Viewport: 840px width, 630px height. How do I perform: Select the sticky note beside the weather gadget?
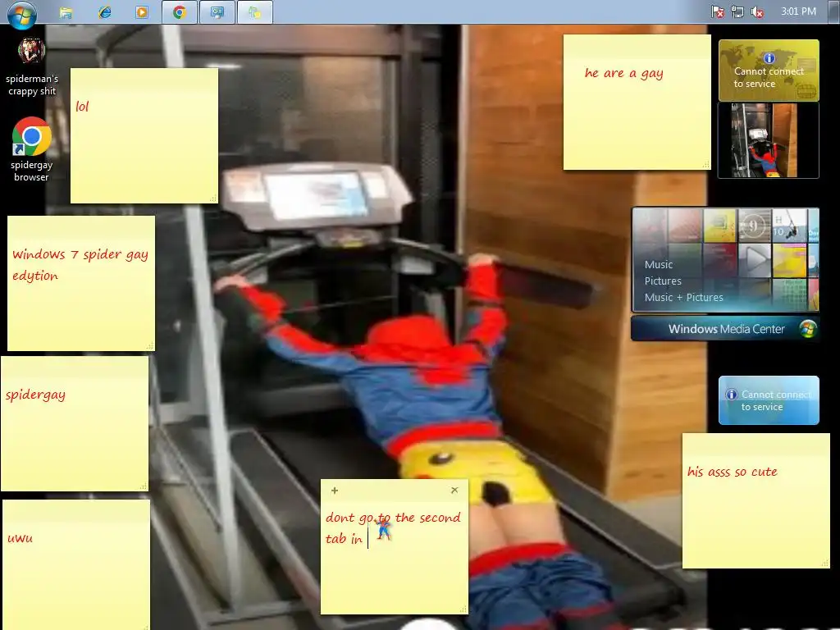[637, 103]
